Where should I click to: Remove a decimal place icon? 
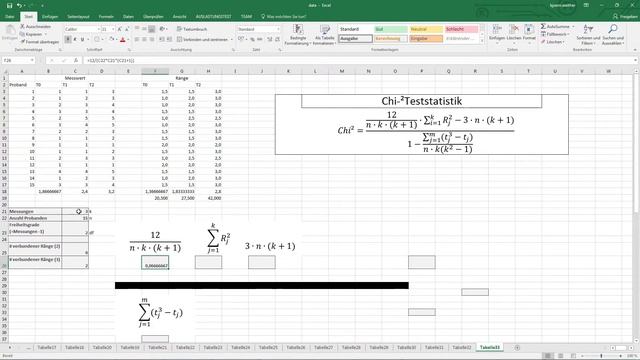[x=277, y=40]
